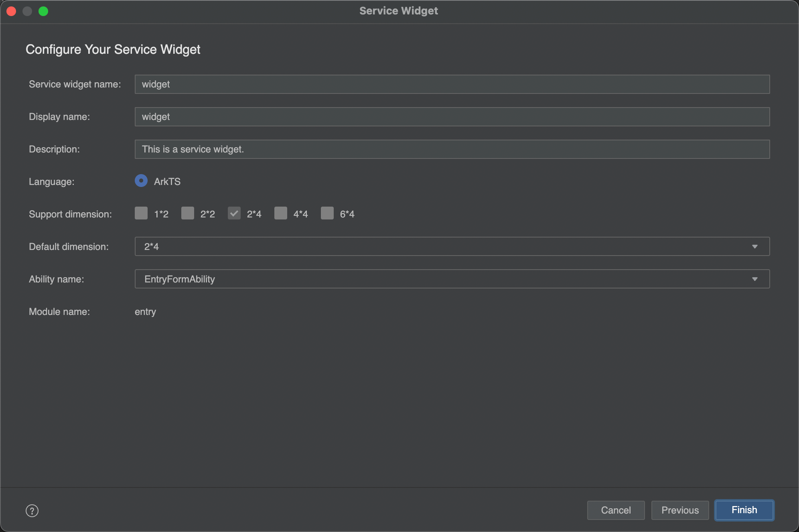Open the Default dimension dropdown arrow
This screenshot has width=799, height=532.
(754, 246)
